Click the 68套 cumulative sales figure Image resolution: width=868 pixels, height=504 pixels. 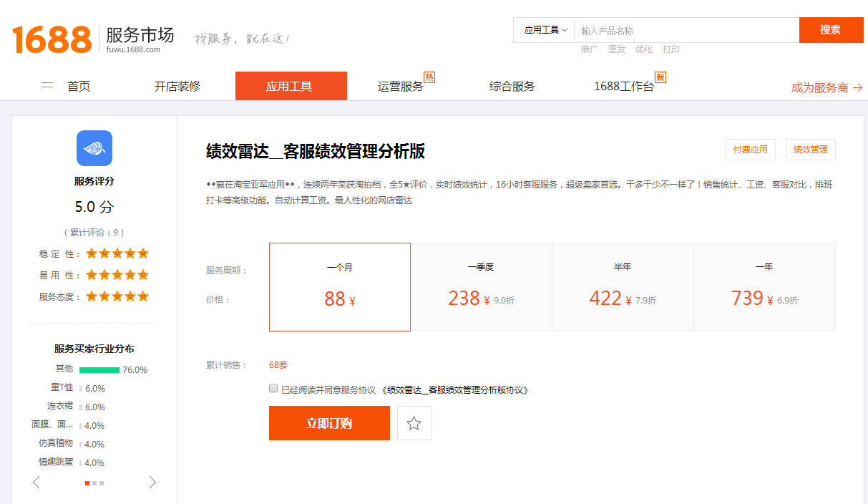(278, 365)
